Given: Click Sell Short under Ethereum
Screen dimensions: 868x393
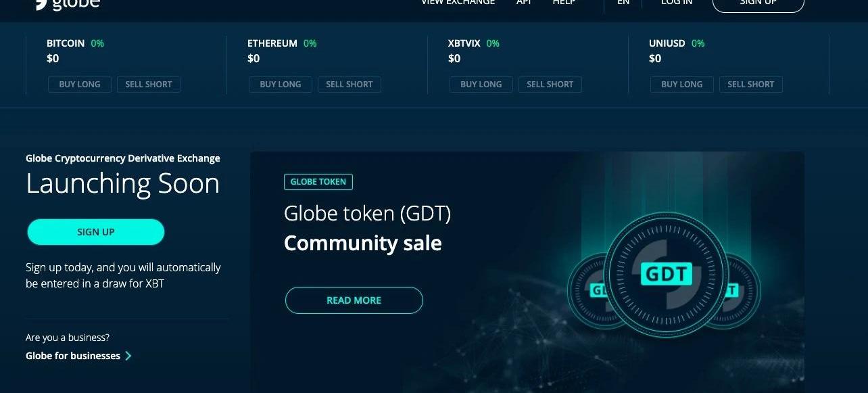Looking at the screenshot, I should click(x=349, y=85).
